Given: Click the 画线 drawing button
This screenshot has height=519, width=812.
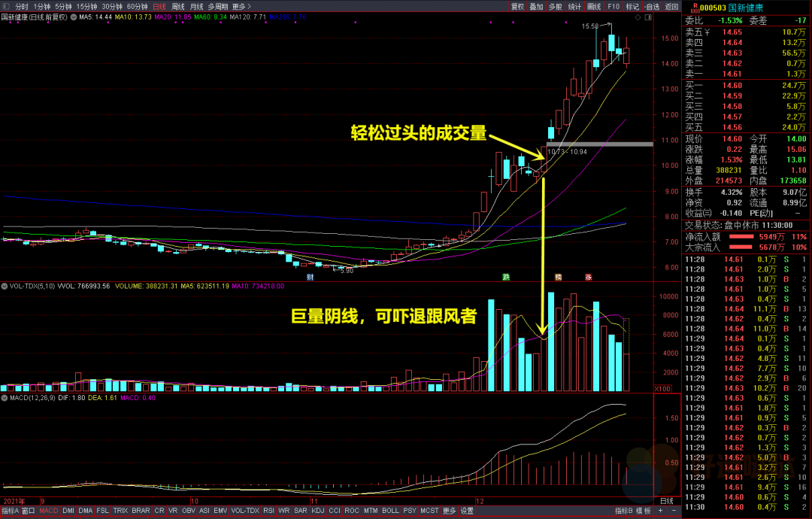Looking at the screenshot, I should pyautogui.click(x=594, y=6).
